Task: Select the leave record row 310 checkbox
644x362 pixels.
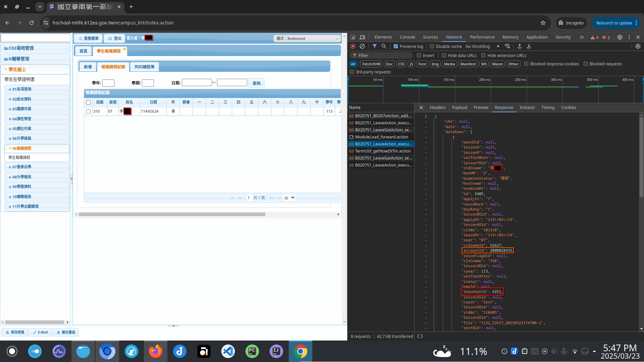Action: [x=89, y=112]
